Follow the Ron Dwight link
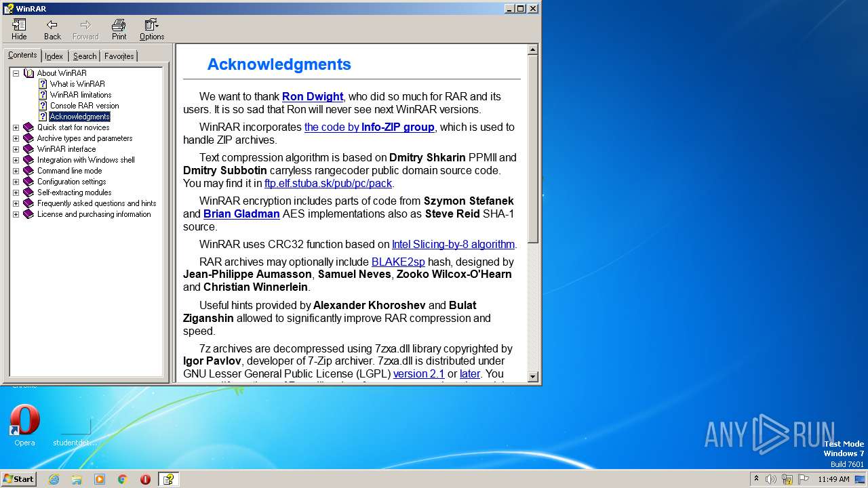 point(313,97)
